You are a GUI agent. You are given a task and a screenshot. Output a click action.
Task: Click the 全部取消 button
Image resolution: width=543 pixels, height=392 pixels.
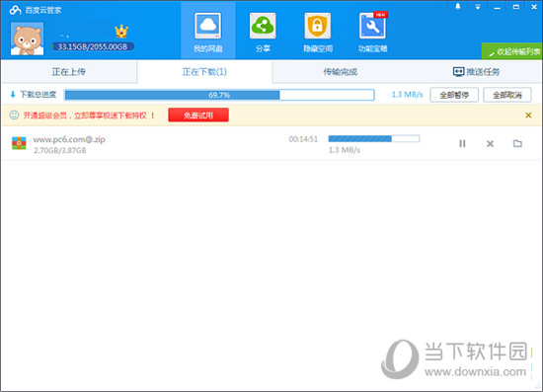pos(507,95)
